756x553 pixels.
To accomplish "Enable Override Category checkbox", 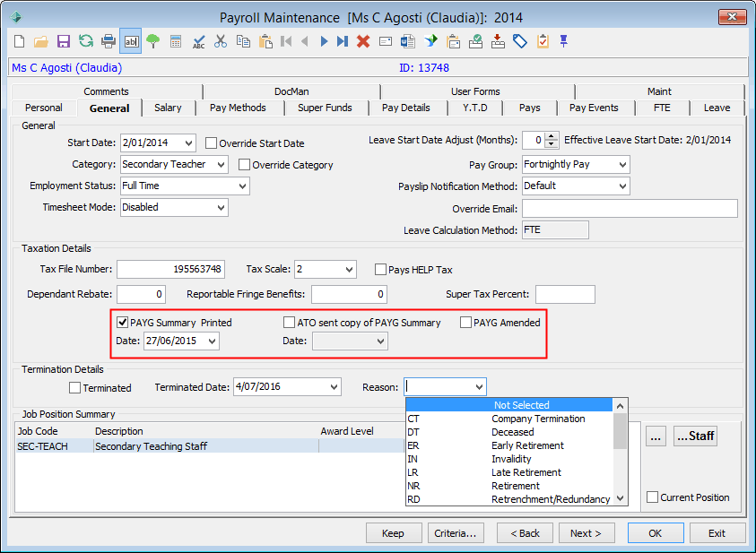I will tap(245, 165).
